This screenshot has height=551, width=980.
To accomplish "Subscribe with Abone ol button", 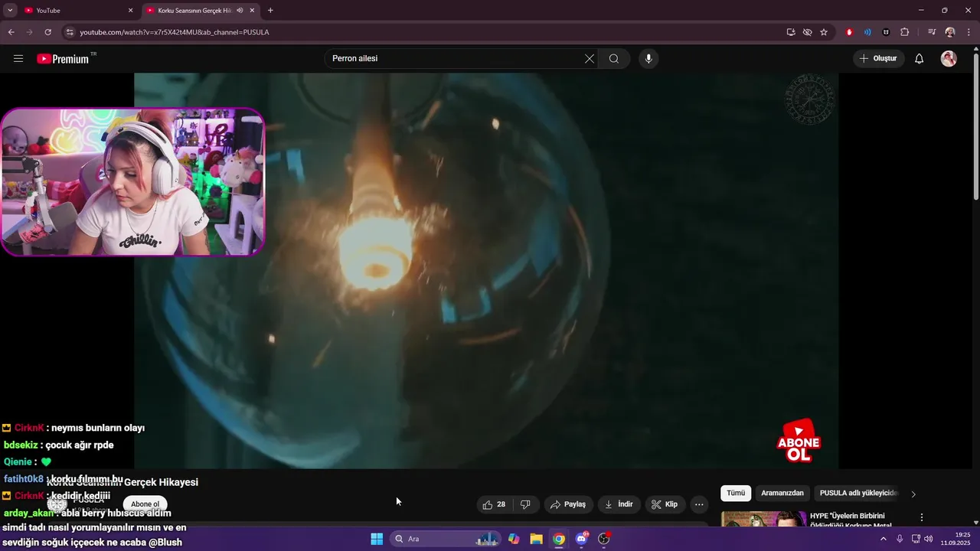I will click(145, 504).
